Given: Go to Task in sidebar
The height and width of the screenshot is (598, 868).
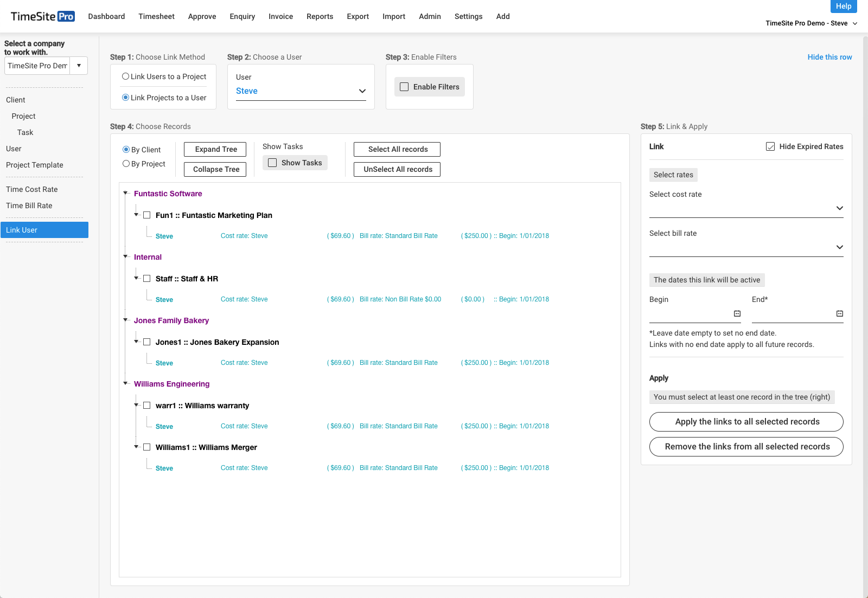Looking at the screenshot, I should (25, 132).
